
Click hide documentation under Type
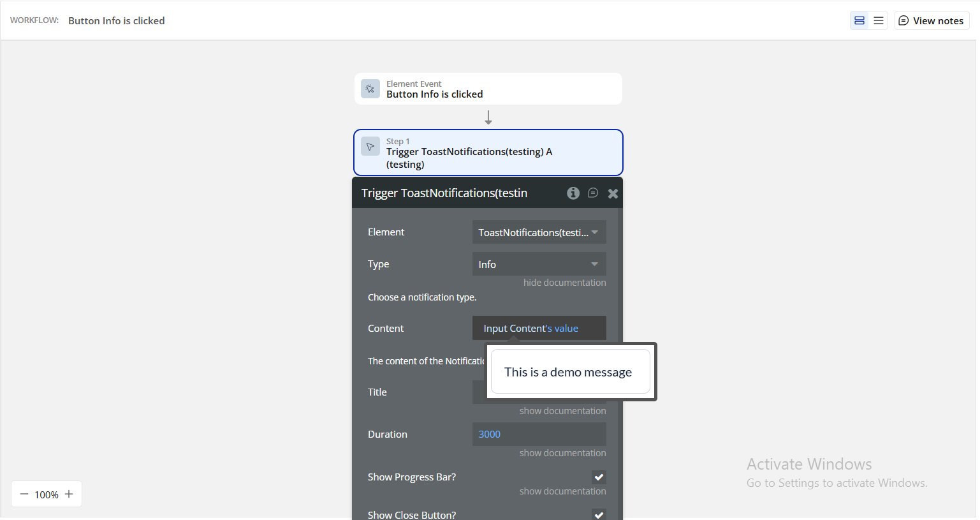tap(564, 283)
